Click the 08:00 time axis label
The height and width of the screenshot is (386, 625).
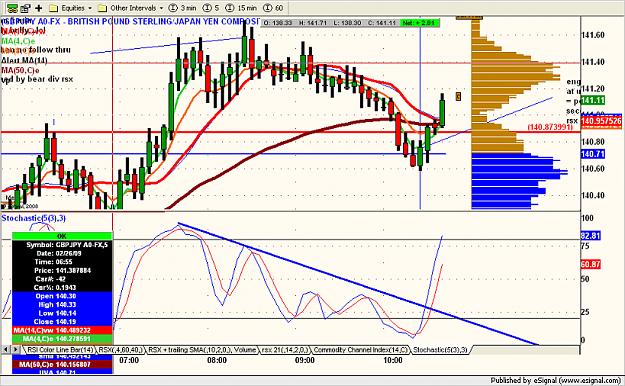[x=217, y=360]
